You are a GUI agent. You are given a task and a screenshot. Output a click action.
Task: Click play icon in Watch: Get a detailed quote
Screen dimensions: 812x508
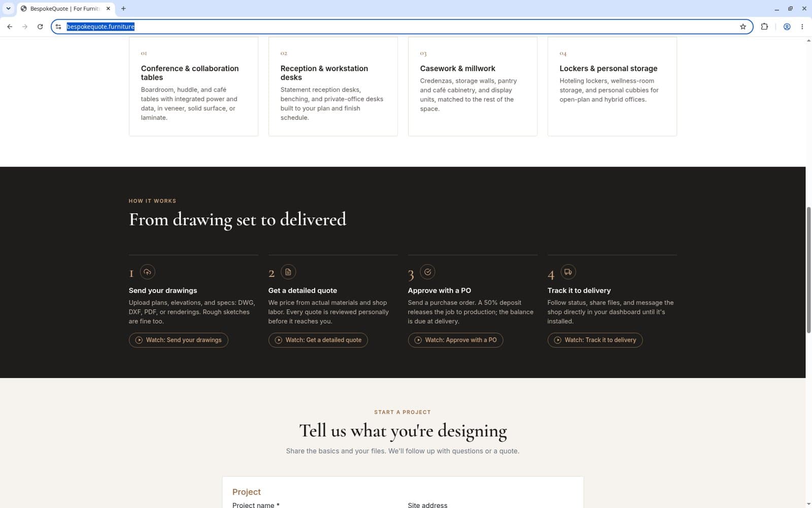click(279, 340)
